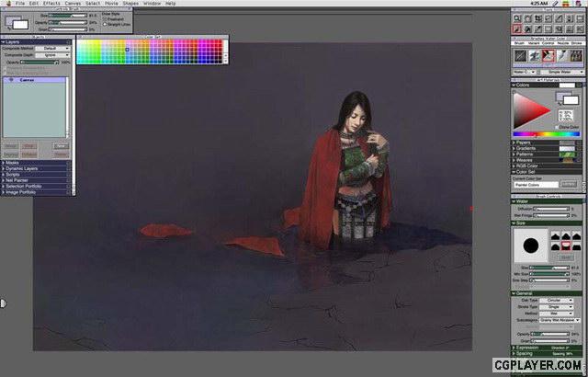
Task: Collapse the General section in Brush Controls
Action: [514, 293]
